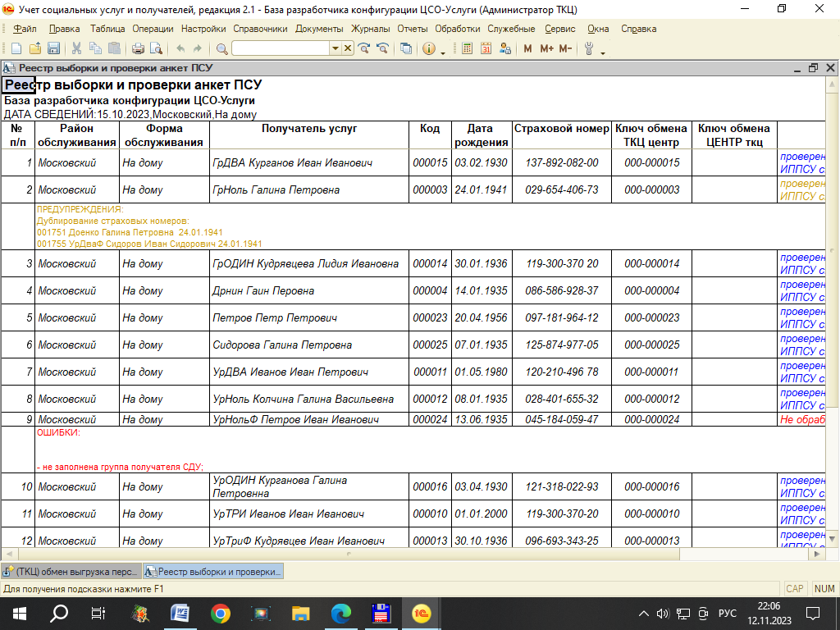This screenshot has width=840, height=630.
Task: Expand the search field dropdown arrow
Action: [x=335, y=48]
